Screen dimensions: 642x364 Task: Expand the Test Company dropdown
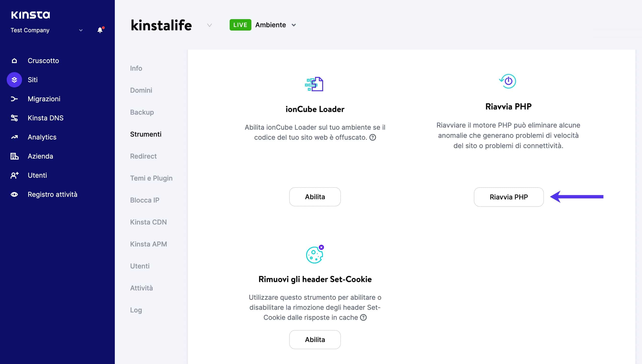[x=81, y=30]
